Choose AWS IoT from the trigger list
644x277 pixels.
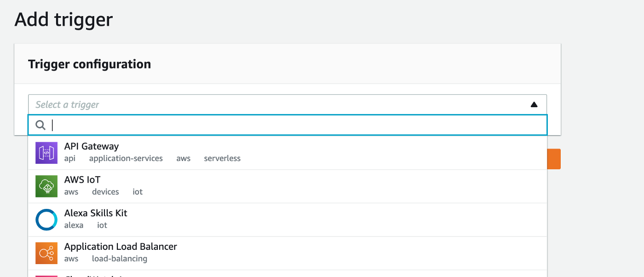tap(287, 186)
